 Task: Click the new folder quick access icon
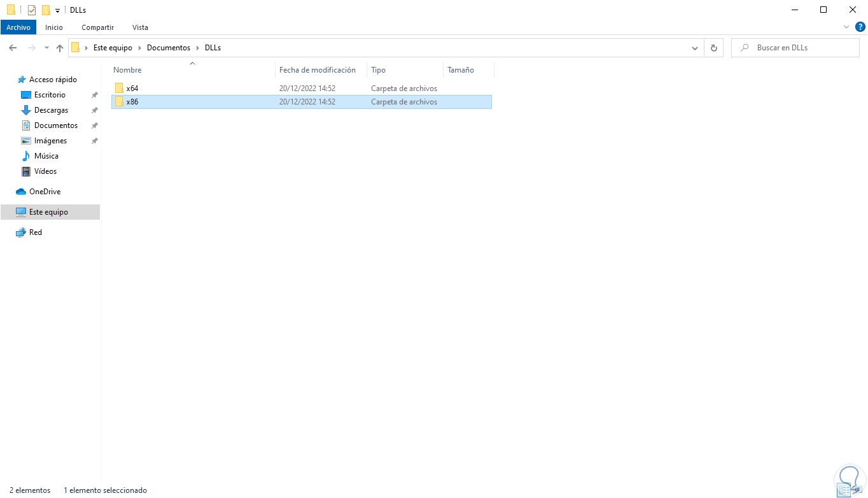pyautogui.click(x=46, y=10)
